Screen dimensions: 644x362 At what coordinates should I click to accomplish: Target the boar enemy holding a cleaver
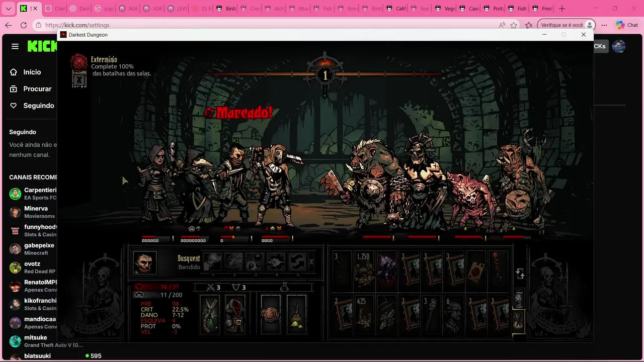click(x=370, y=184)
